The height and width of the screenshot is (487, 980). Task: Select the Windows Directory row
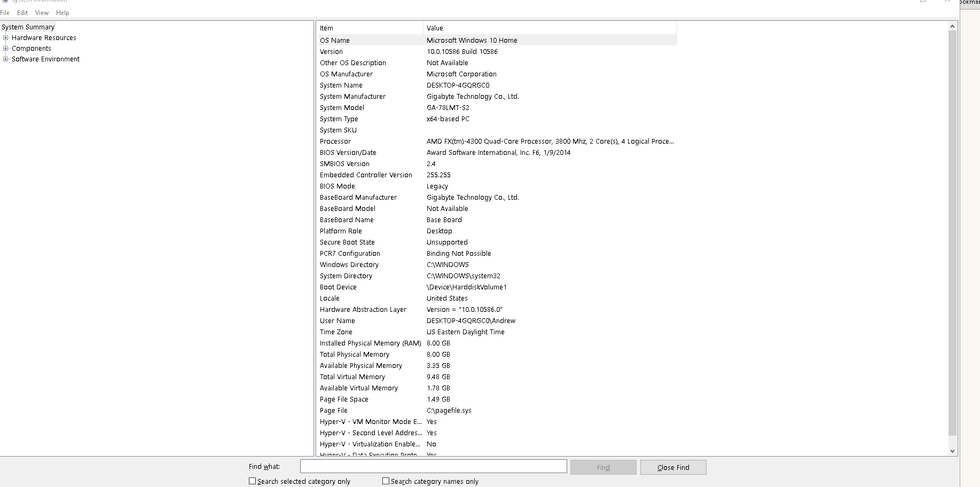click(x=498, y=265)
